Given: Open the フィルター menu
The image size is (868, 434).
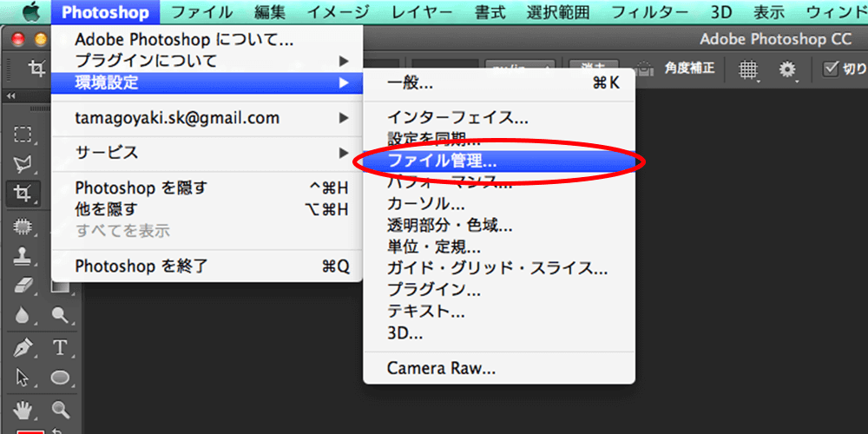Looking at the screenshot, I should click(x=651, y=11).
